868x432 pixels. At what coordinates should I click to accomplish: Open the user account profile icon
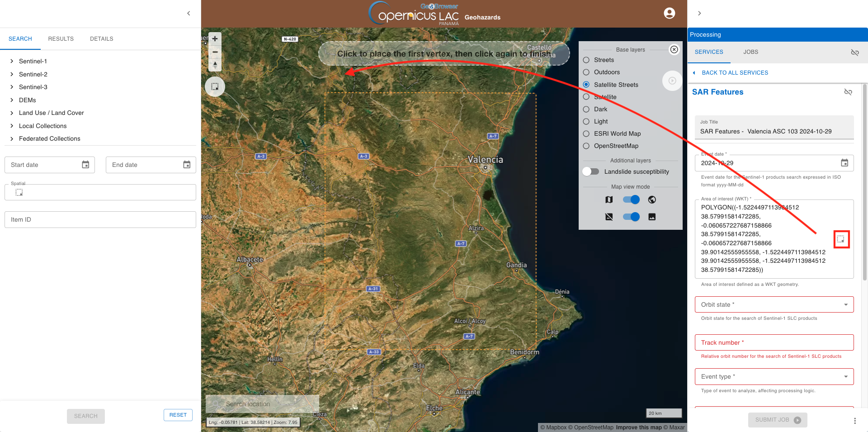pyautogui.click(x=669, y=14)
